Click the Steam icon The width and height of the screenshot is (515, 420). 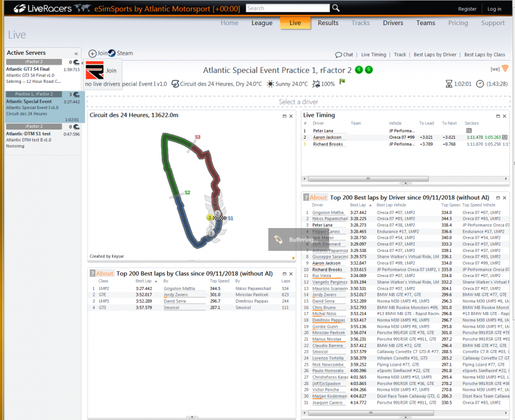point(111,53)
